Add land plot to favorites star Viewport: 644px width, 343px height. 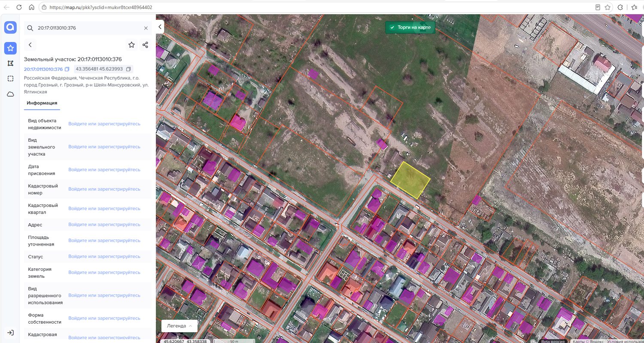click(x=131, y=45)
